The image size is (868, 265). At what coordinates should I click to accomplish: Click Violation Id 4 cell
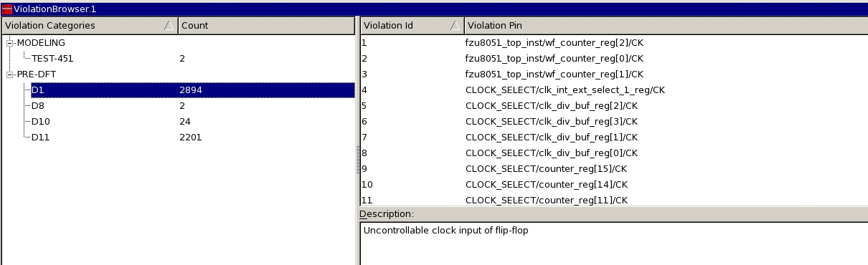(412, 90)
